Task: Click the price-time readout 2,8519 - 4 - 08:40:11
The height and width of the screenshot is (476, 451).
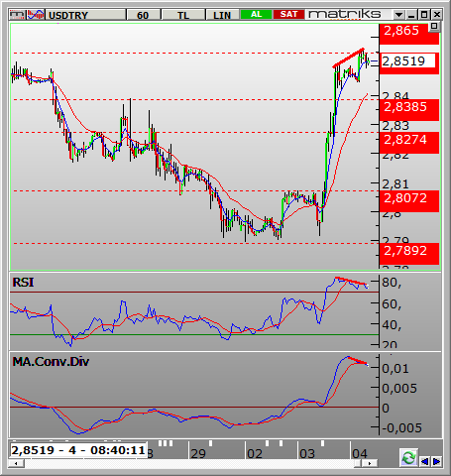Action: (x=78, y=450)
